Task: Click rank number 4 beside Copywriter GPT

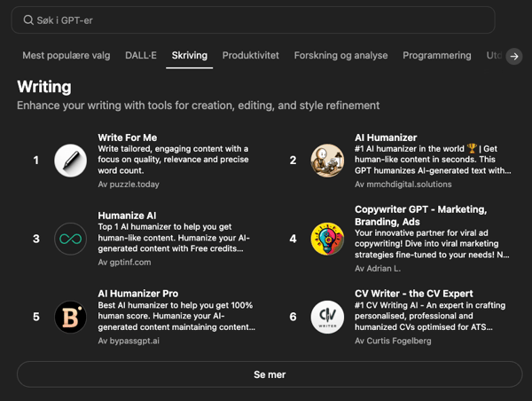Action: (293, 239)
